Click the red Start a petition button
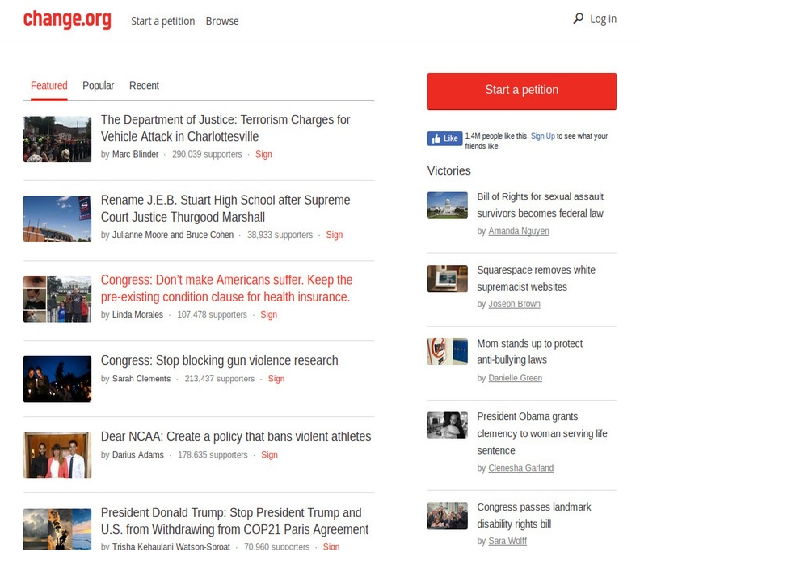The width and height of the screenshot is (792, 571). 521,90
